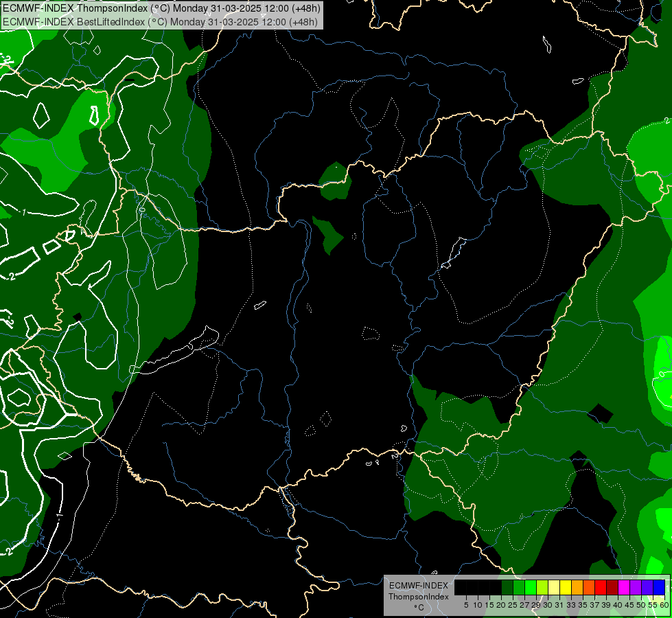Click the legend tick value 10
This screenshot has width=672, height=618.
[x=478, y=605]
